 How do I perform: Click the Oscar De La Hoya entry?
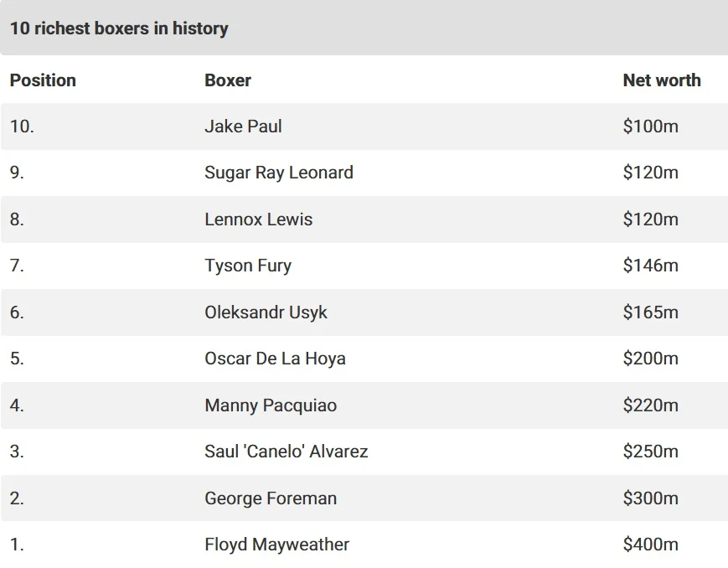[x=275, y=359]
